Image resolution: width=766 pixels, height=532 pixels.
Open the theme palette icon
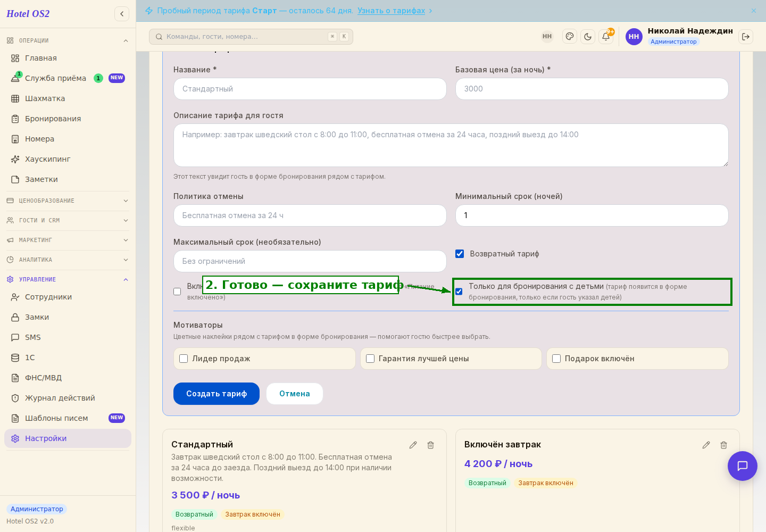[570, 37]
